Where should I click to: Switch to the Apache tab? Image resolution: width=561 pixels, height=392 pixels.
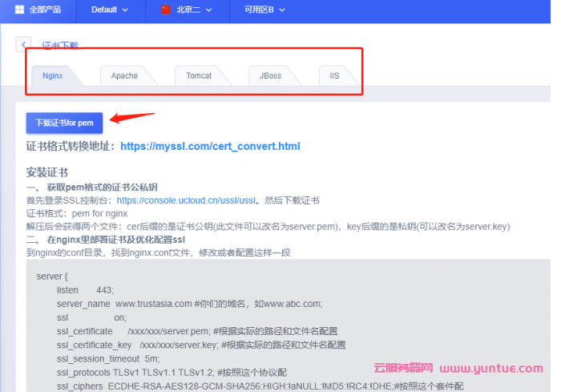pos(124,75)
